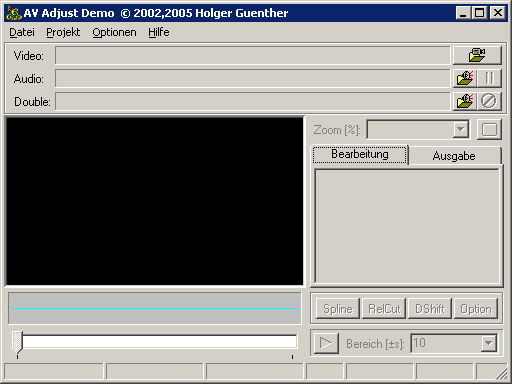Viewport: 512px width, 384px height.
Task: Expand the Zoom [%] dropdown
Action: click(x=461, y=129)
